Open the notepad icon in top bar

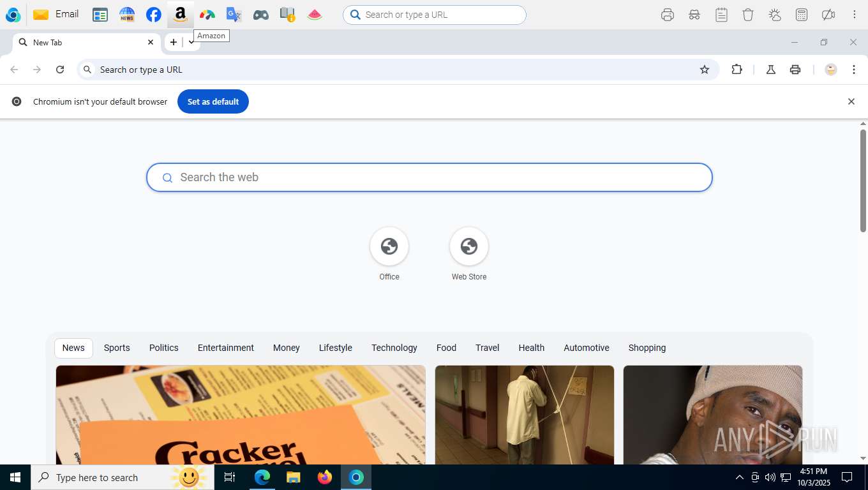[x=721, y=15]
